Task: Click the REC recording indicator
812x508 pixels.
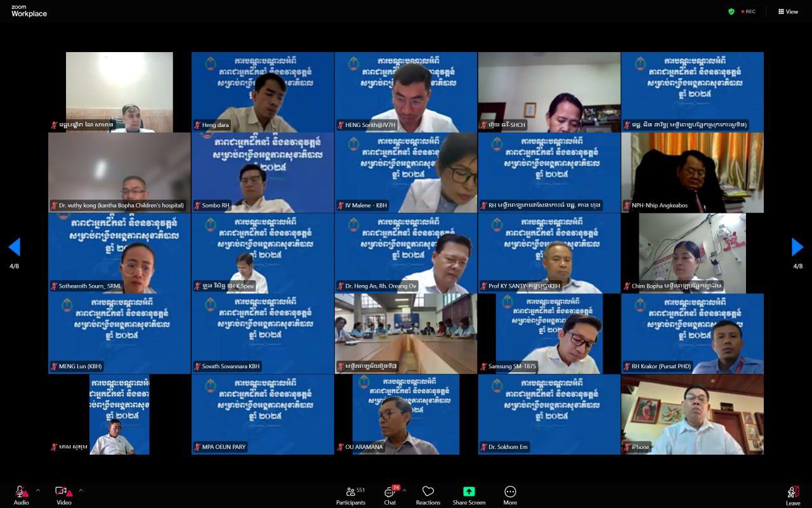Action: [749, 11]
